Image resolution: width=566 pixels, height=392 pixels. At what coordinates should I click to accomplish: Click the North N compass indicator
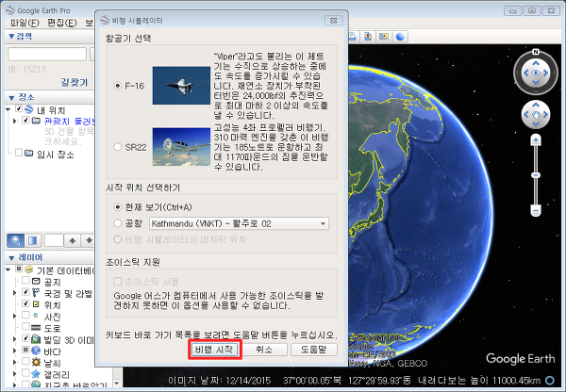click(536, 52)
